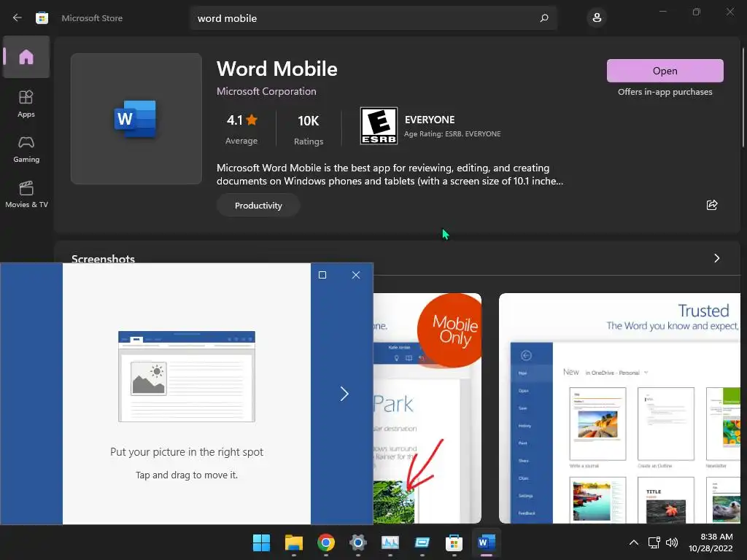Click the Store page vertical scrollbar
The width and height of the screenshot is (747, 560).
[743, 98]
